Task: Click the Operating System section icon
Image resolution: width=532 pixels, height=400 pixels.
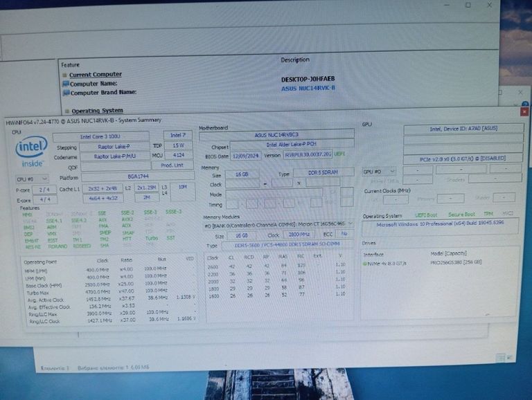Action: pos(66,111)
